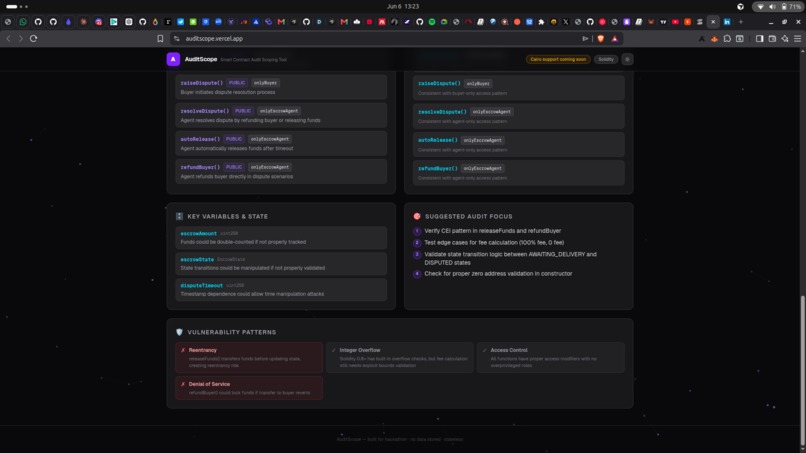Click the AuditScope title text

[201, 59]
